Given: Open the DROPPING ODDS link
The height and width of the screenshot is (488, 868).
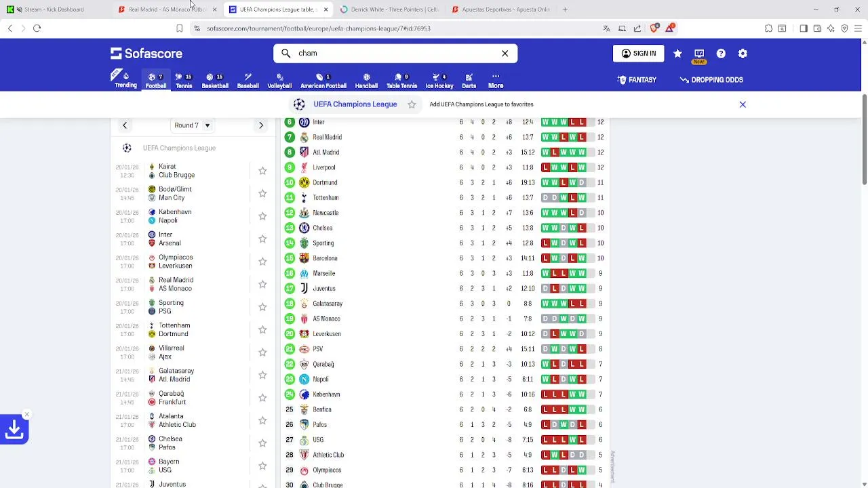Looking at the screenshot, I should pos(711,80).
